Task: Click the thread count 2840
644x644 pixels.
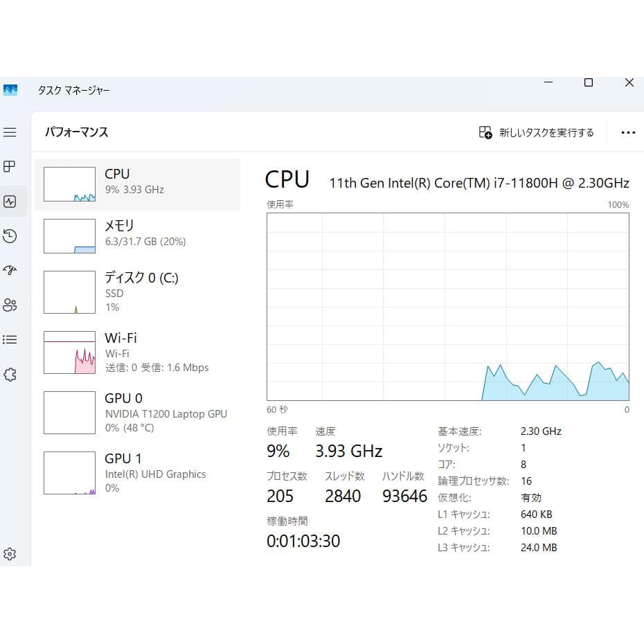Action: pyautogui.click(x=343, y=496)
